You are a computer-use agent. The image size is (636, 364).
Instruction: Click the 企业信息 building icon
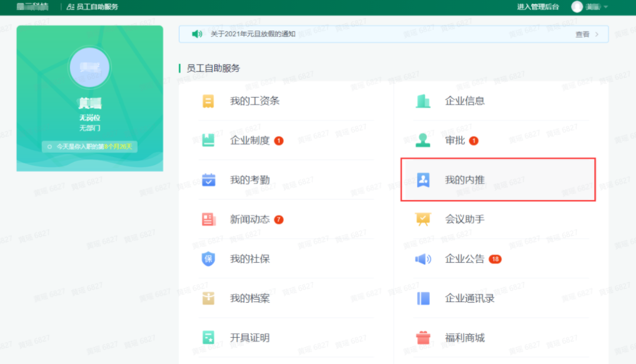(423, 101)
